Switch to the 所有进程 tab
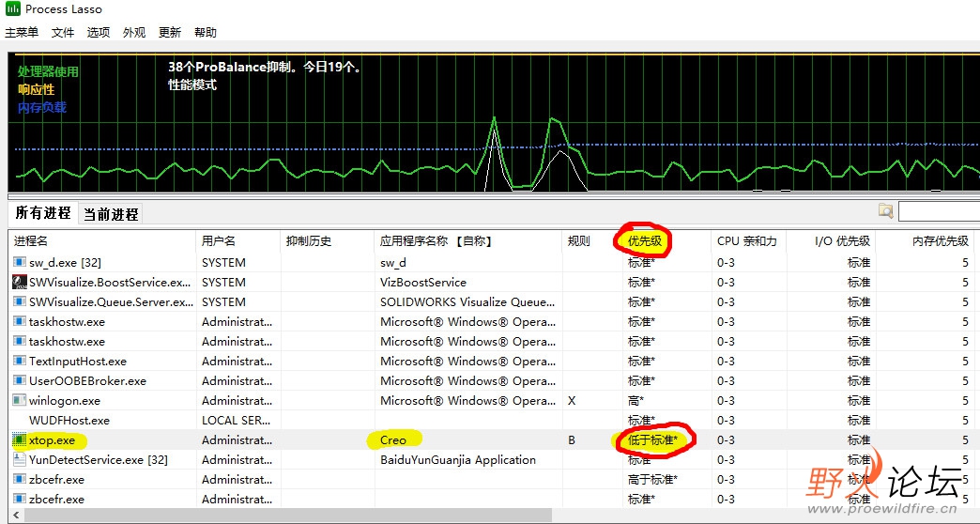 point(43,213)
